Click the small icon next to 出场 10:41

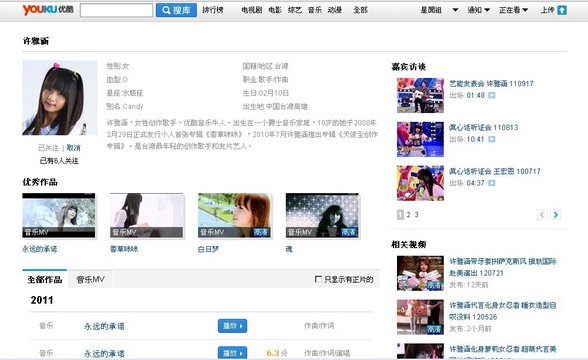[x=492, y=139]
